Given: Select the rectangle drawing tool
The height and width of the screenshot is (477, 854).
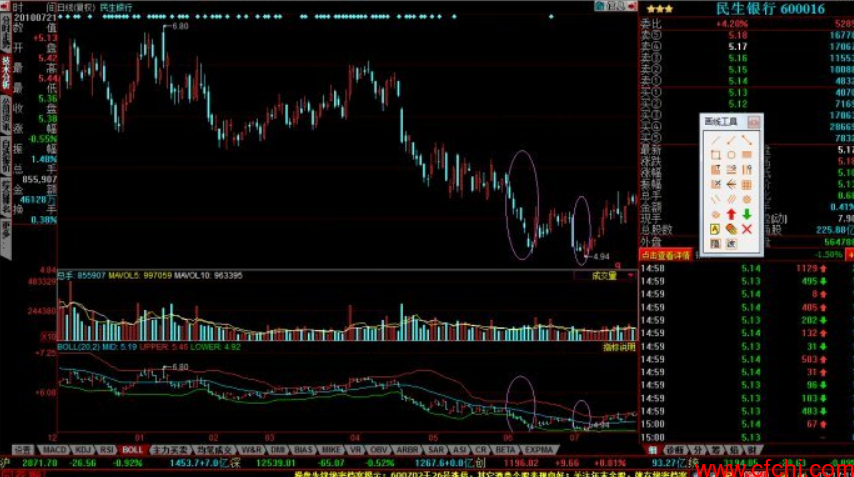Looking at the screenshot, I should [716, 155].
